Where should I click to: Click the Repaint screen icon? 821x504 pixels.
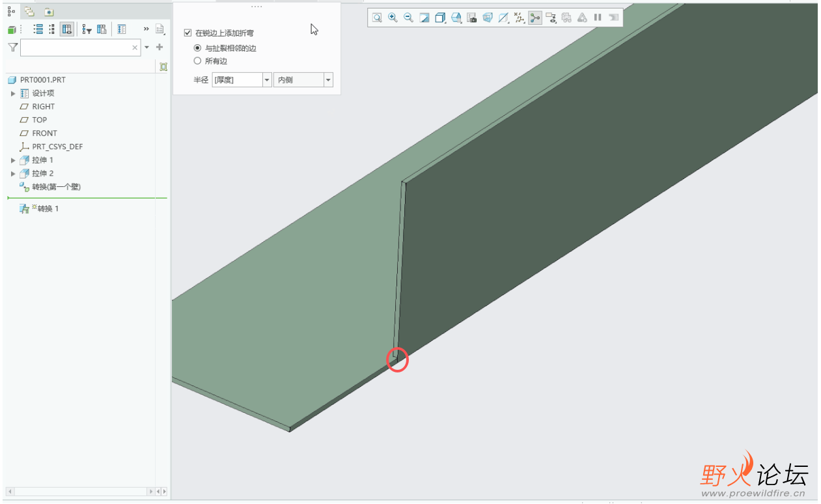424,18
